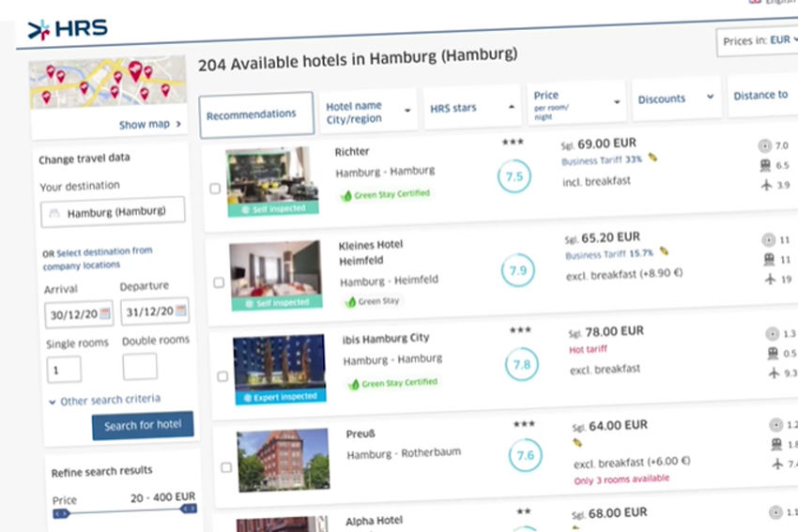Click the 69.00 EUR price for Richter
The height and width of the screenshot is (532, 798).
(606, 144)
